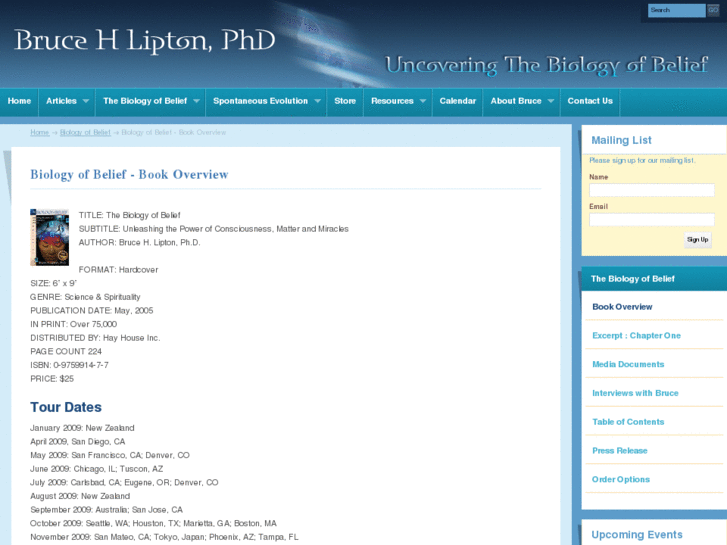
Task: Open the About Bruce menu
Action: (516, 101)
